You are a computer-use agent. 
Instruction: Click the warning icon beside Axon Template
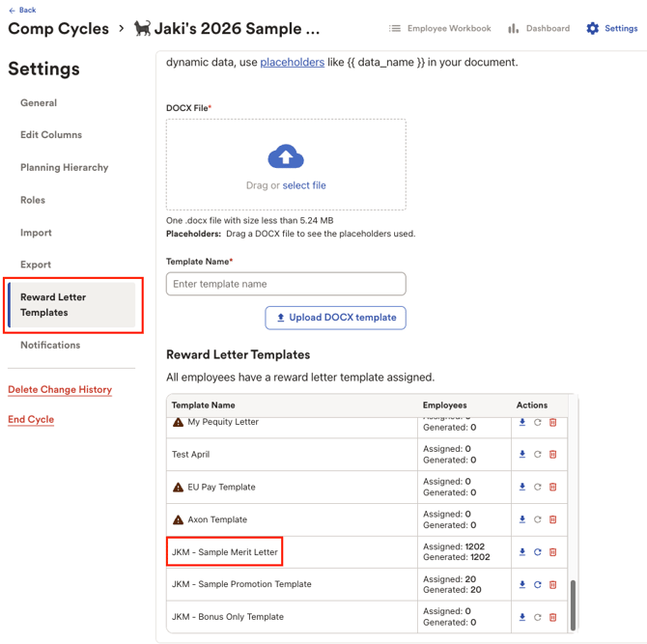[178, 519]
